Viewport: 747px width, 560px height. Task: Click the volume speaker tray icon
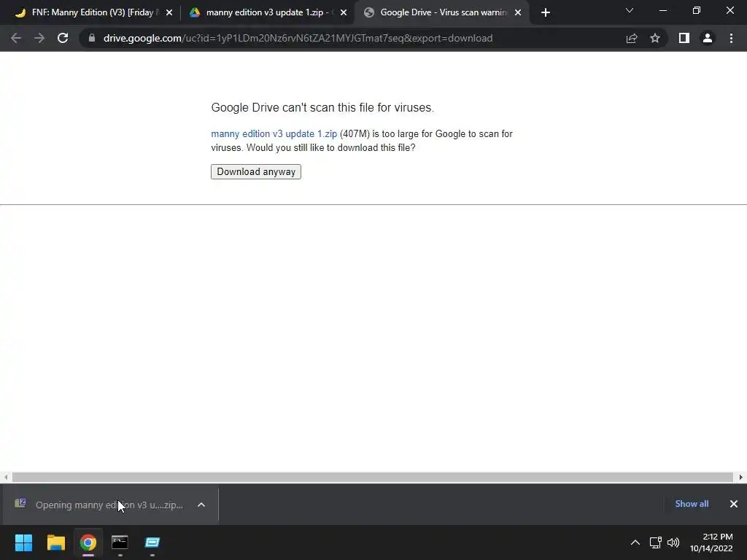click(673, 542)
